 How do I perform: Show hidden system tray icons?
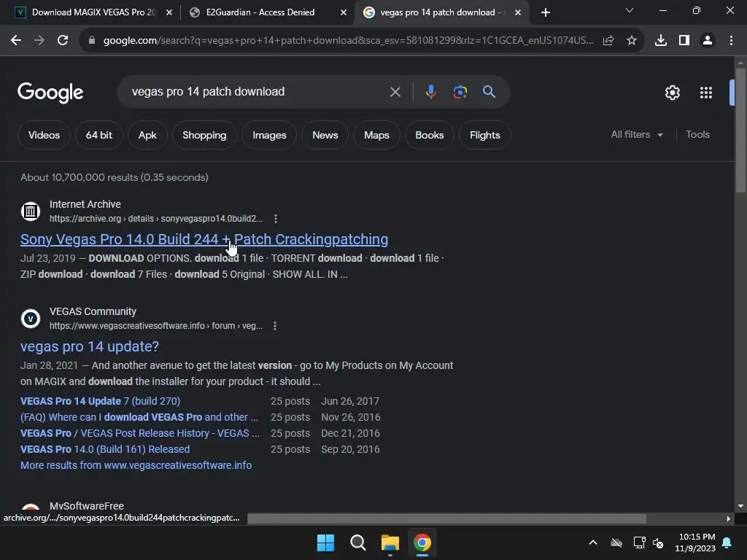click(593, 542)
